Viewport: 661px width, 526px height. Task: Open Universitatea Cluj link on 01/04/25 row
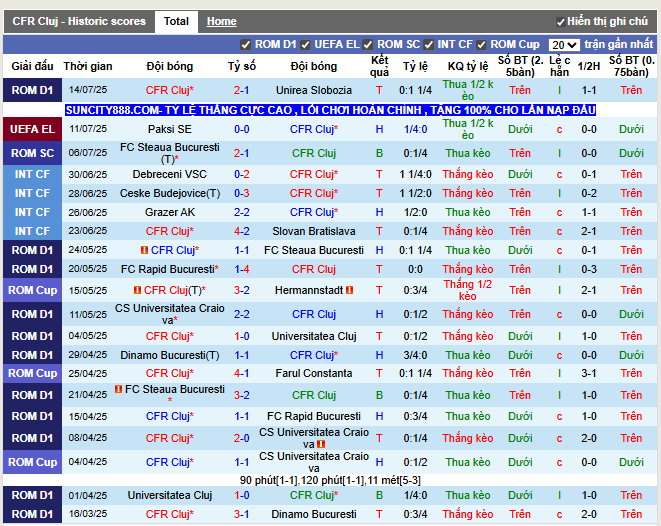click(x=169, y=495)
